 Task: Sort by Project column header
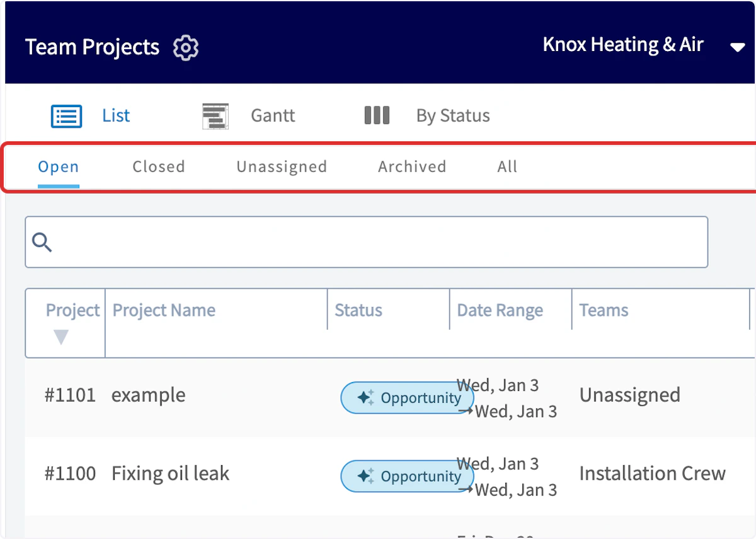pyautogui.click(x=72, y=310)
